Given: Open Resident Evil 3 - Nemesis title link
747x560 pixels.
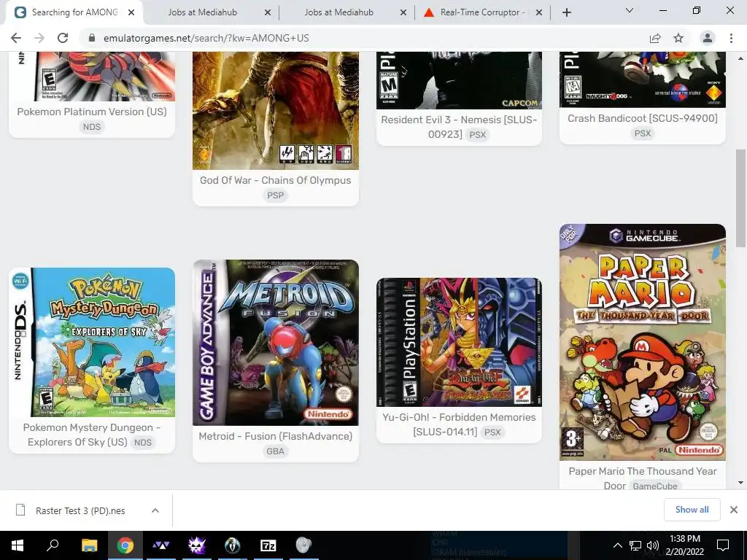Looking at the screenshot, I should [x=458, y=127].
